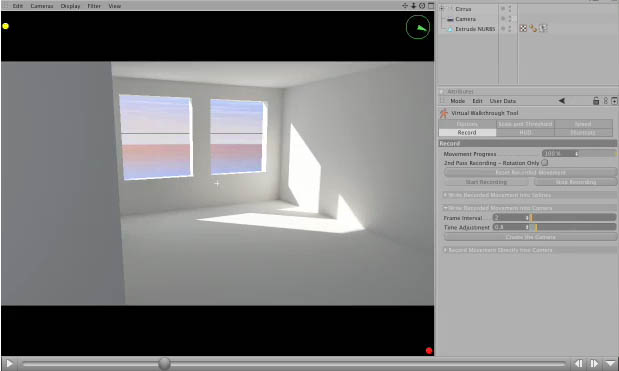The width and height of the screenshot is (619, 371).
Task: Click the Virtual Walkthrough Tool icon
Action: pyautogui.click(x=444, y=113)
